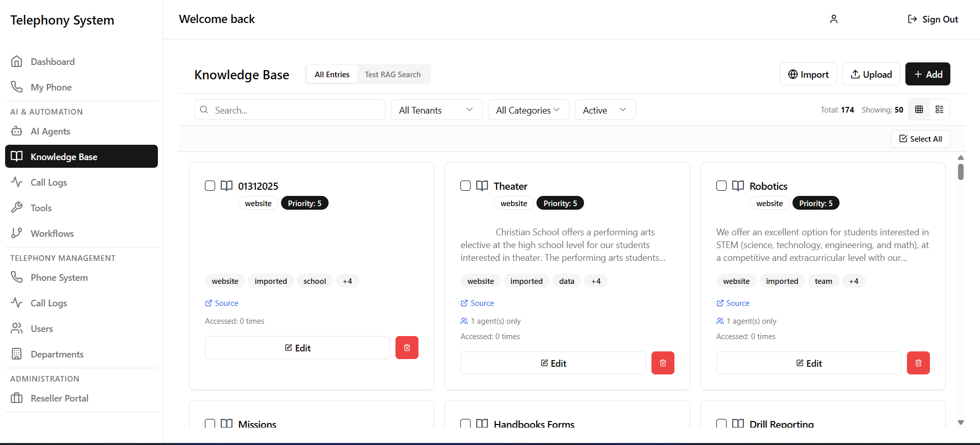This screenshot has height=445, width=980.
Task: Click the Reseller Portal briefcase icon
Action: (17, 398)
